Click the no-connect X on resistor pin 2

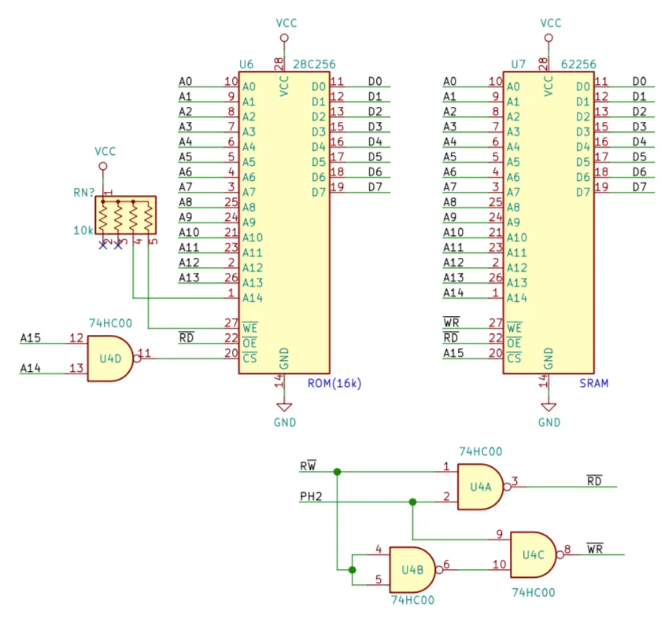point(103,245)
